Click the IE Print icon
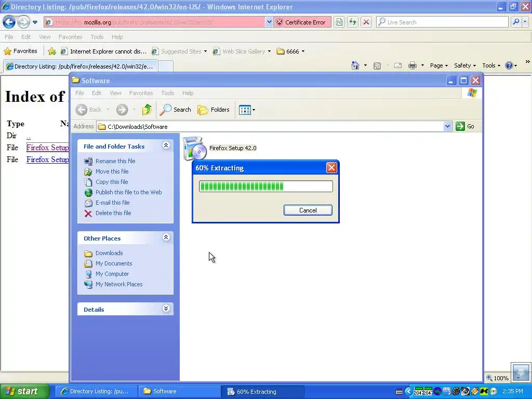Image resolution: width=532 pixels, height=399 pixels. (x=412, y=65)
